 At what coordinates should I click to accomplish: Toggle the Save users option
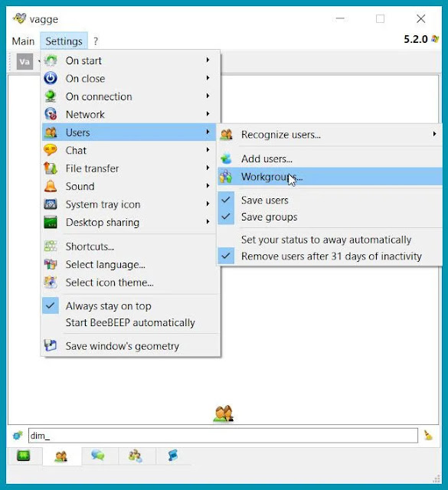coord(330,200)
